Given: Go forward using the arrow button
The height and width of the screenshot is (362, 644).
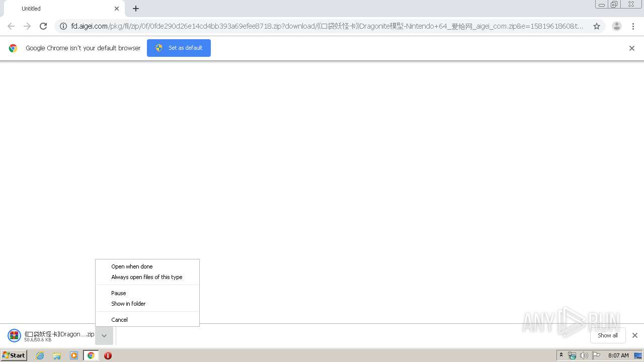Looking at the screenshot, I should (27, 26).
